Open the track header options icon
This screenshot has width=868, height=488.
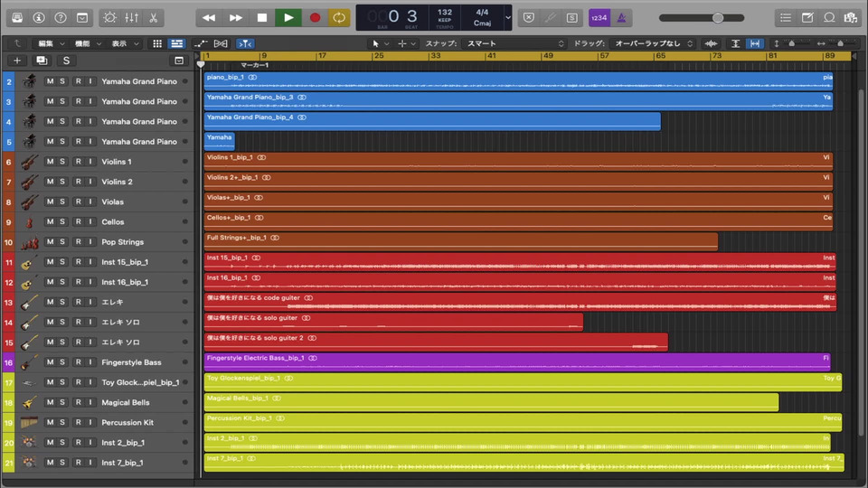coord(179,61)
